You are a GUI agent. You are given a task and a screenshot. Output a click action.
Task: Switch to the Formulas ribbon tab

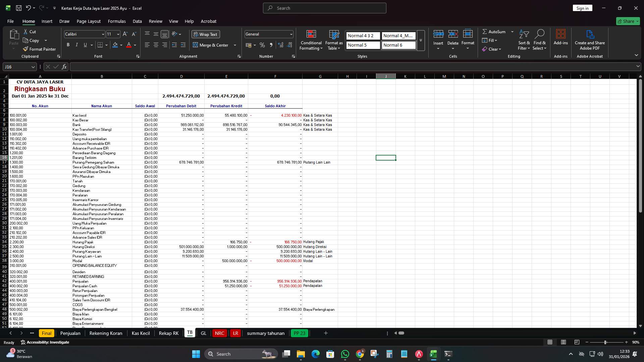click(116, 21)
